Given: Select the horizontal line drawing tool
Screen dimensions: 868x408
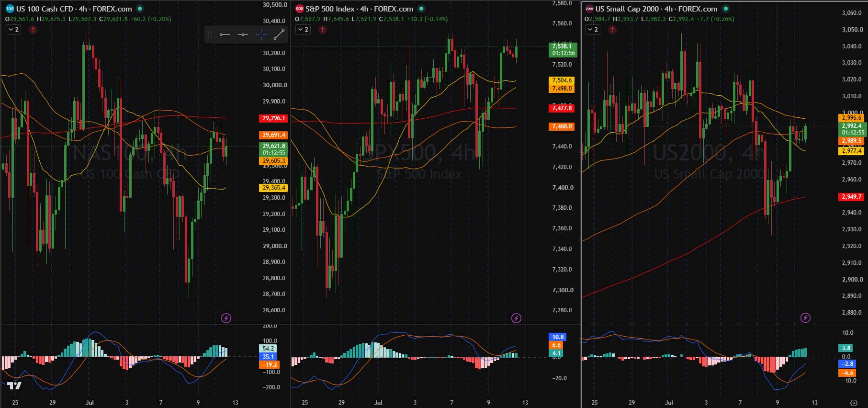Looking at the screenshot, I should (x=243, y=34).
